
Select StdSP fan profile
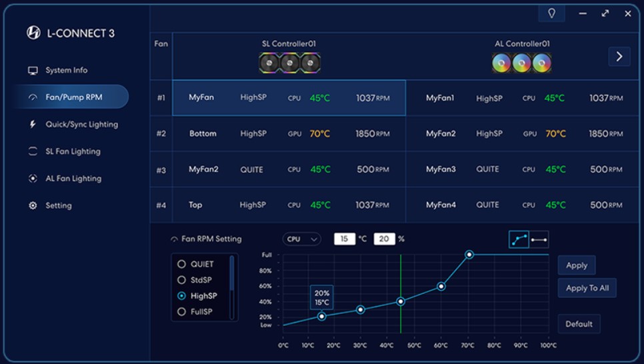(x=195, y=280)
